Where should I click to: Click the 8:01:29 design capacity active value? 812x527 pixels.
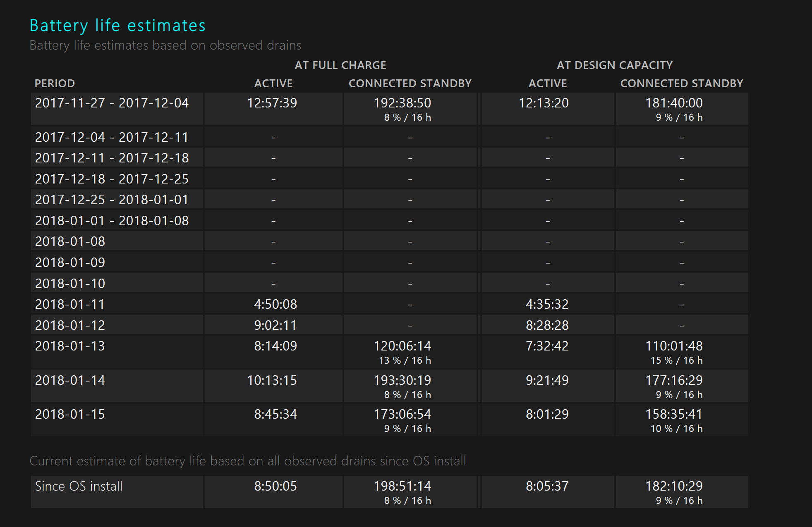click(547, 414)
